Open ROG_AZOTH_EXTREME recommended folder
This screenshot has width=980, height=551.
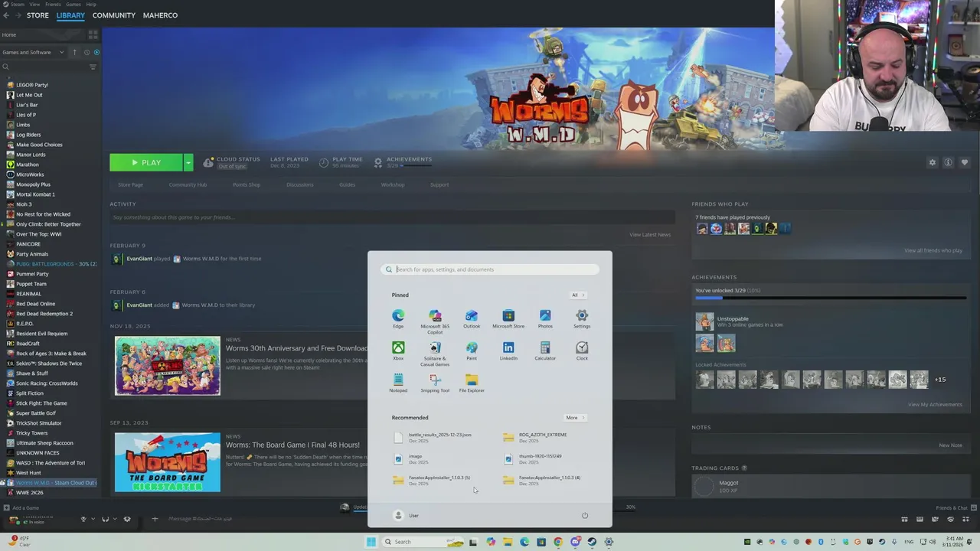(x=536, y=437)
